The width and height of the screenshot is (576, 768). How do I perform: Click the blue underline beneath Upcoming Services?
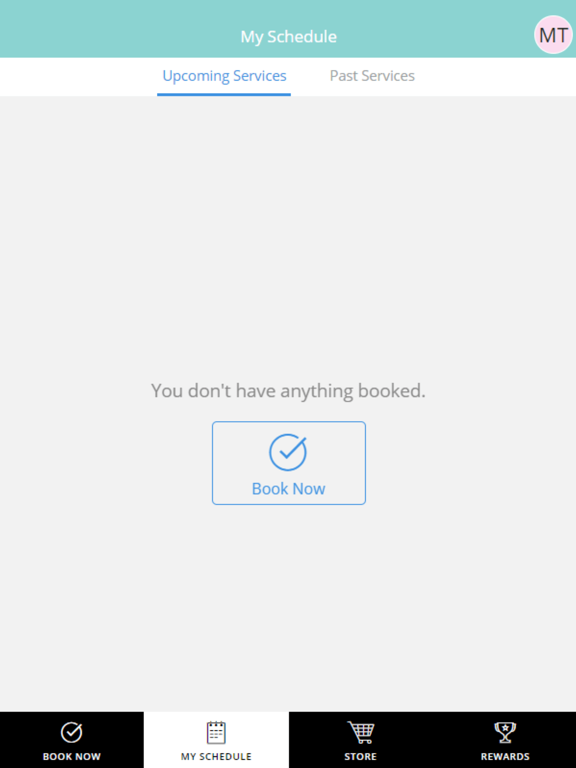tap(224, 94)
